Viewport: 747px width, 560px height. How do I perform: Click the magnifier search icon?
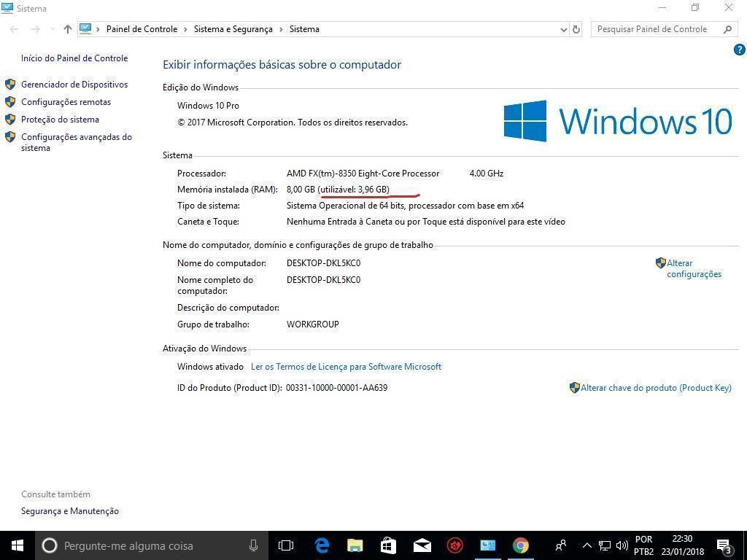(x=727, y=29)
